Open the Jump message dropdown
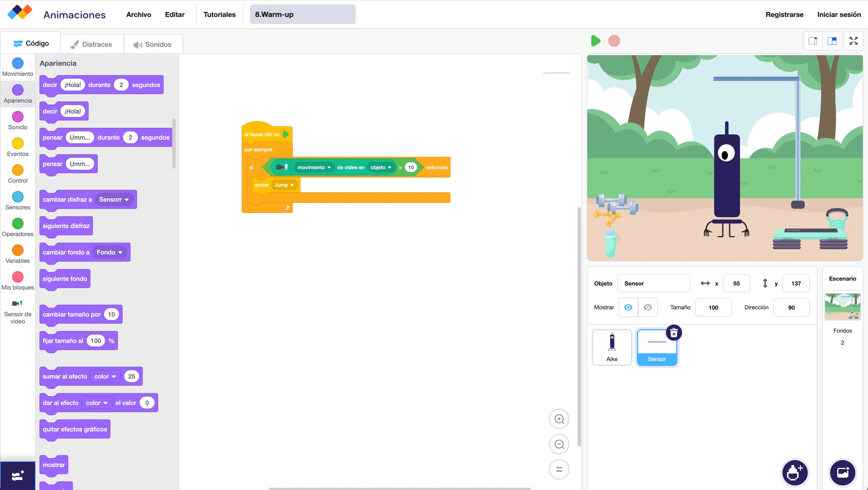 point(284,185)
